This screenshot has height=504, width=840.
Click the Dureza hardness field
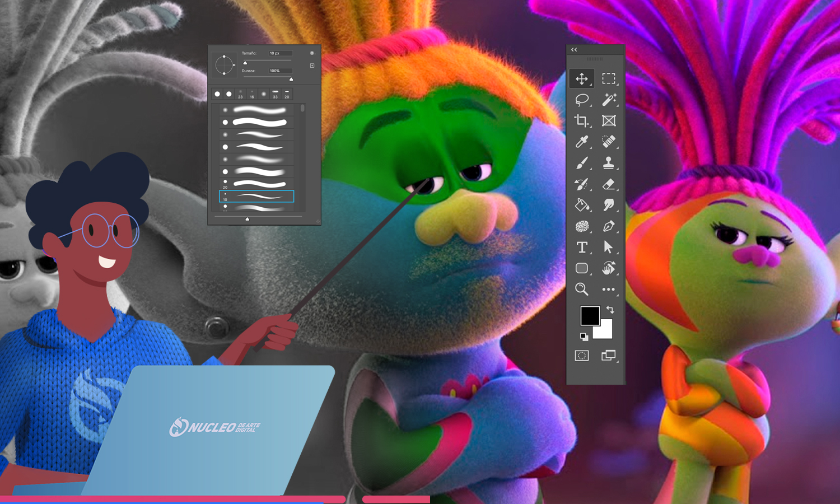280,71
